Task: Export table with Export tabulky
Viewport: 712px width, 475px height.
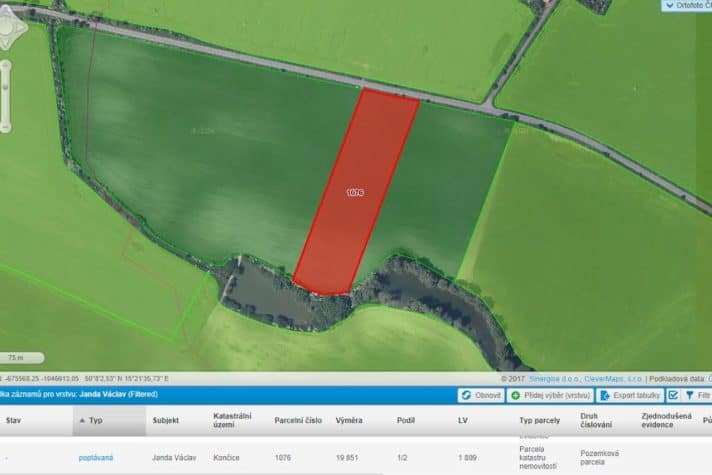Action: point(629,395)
